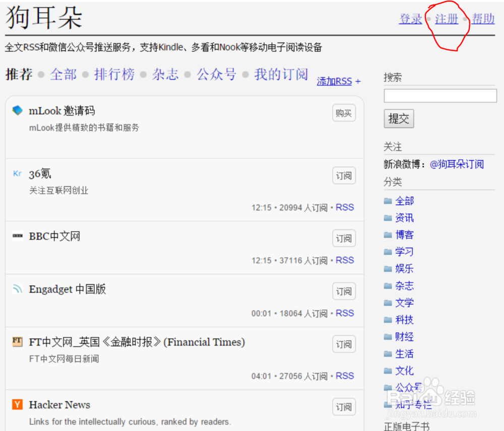Click the FT中文网 feed icon
504x431 pixels.
(17, 341)
